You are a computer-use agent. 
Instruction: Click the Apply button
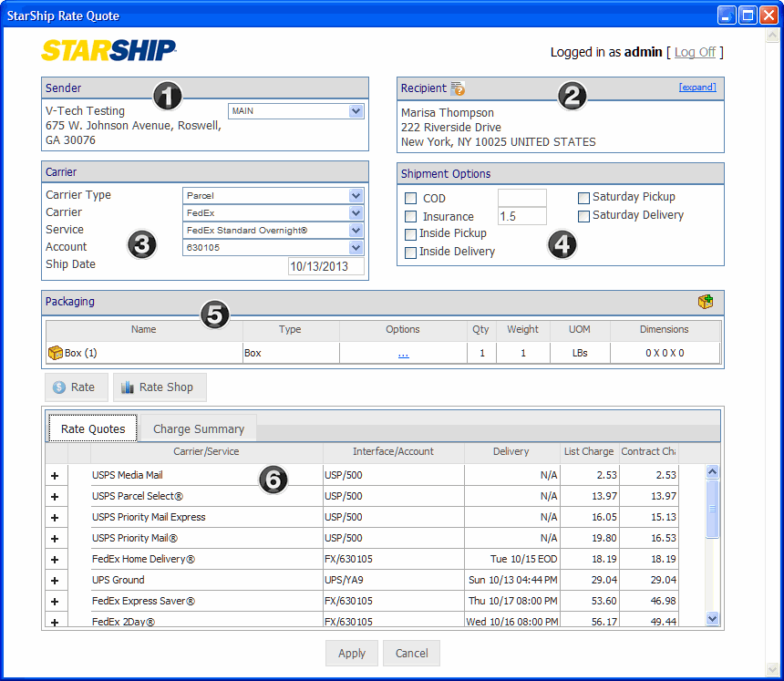coord(352,653)
